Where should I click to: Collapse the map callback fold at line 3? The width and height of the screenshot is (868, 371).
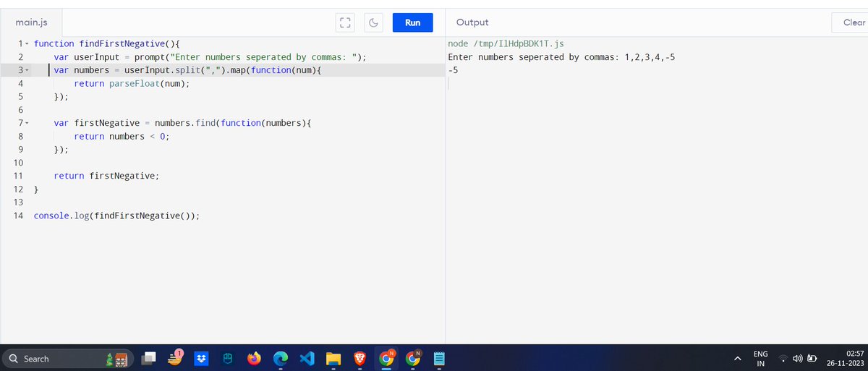(27, 70)
